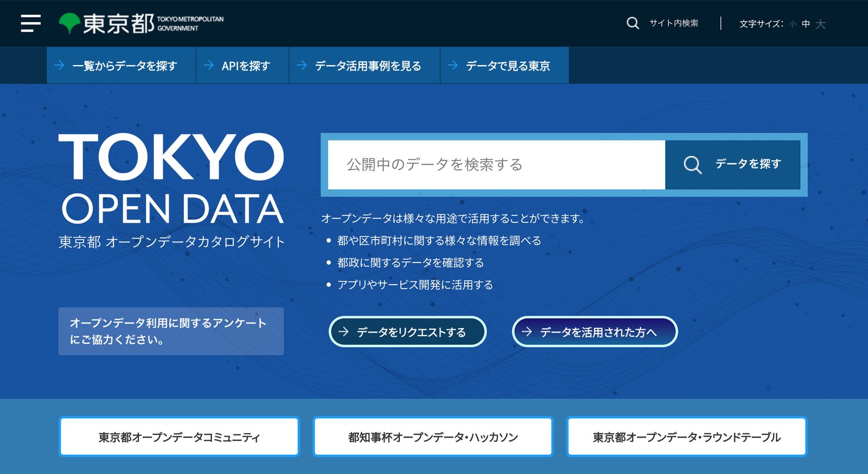Viewport: 868px width, 474px height.
Task: Set font size to 中 (medium)
Action: (x=806, y=24)
